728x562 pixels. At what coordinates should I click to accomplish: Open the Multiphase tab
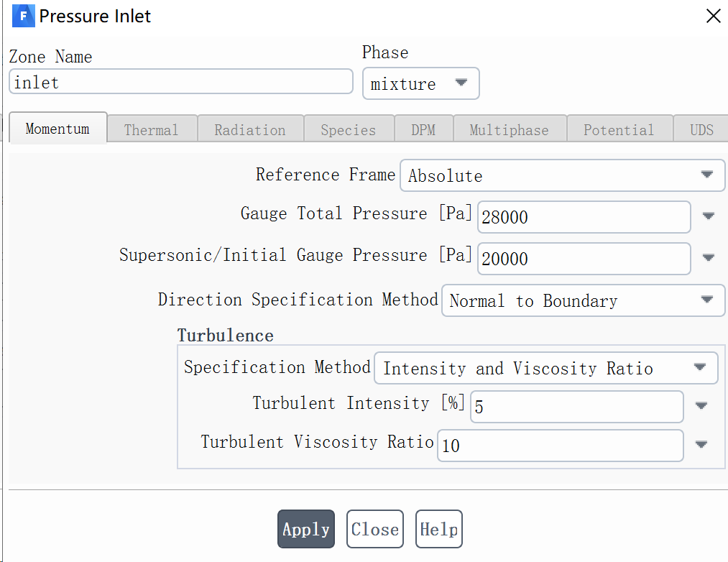(509, 130)
